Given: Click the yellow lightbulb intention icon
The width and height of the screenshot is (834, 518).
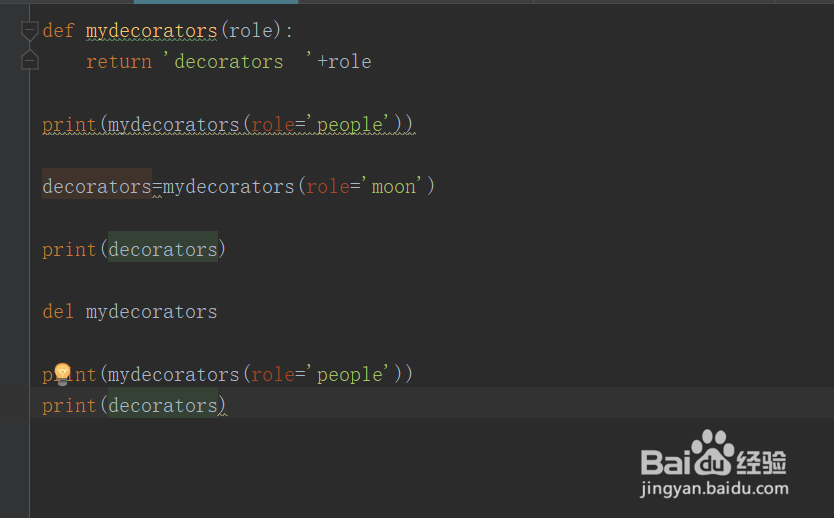Looking at the screenshot, I should point(62,374).
